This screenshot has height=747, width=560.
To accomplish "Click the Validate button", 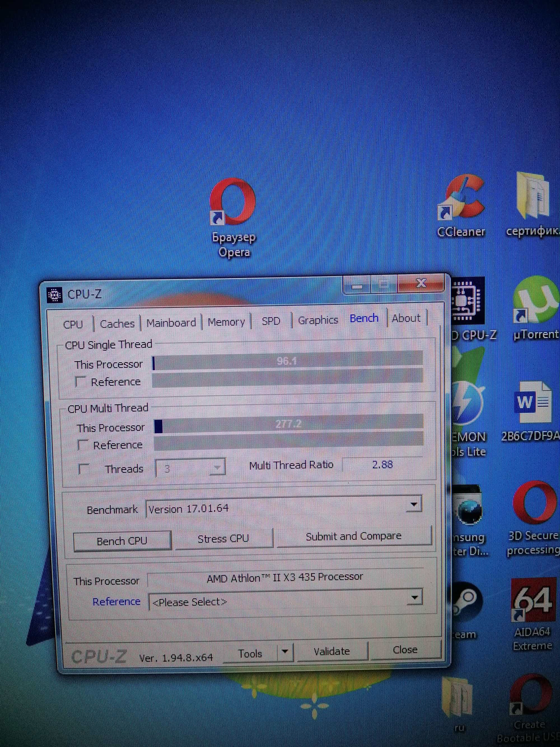I will 332,651.
